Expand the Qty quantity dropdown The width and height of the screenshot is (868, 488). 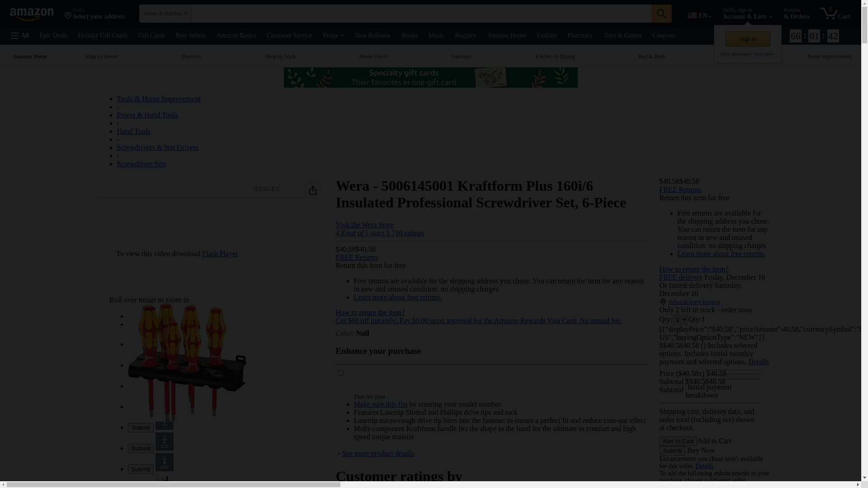click(x=681, y=319)
